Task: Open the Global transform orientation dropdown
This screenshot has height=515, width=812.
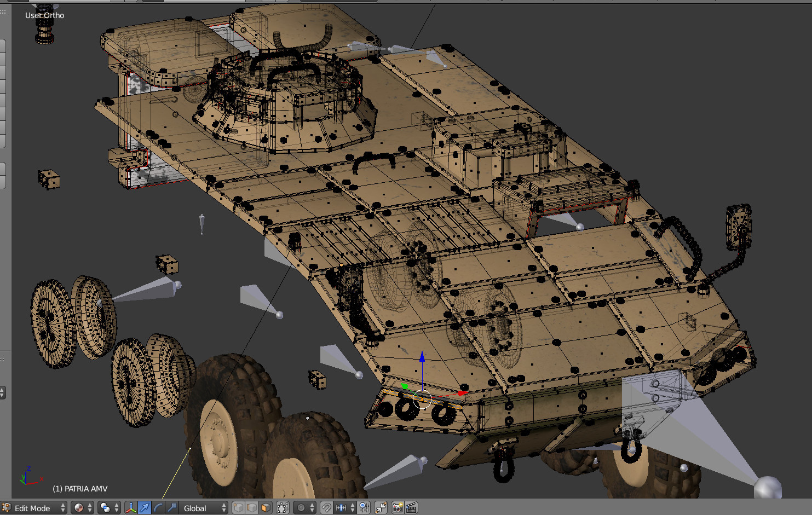Action: (x=204, y=508)
